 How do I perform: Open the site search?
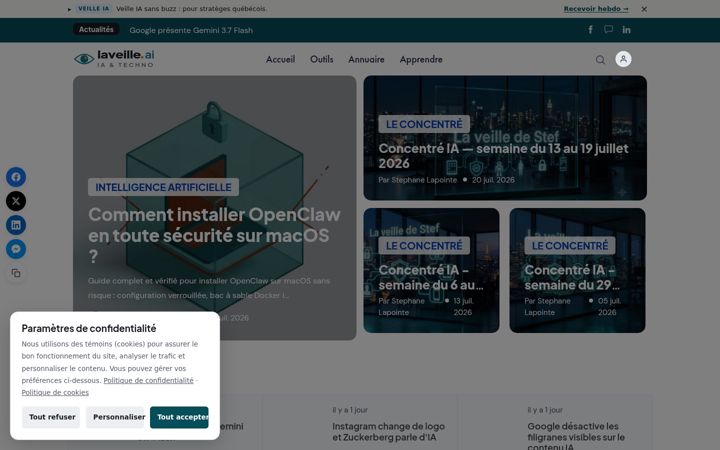point(600,60)
